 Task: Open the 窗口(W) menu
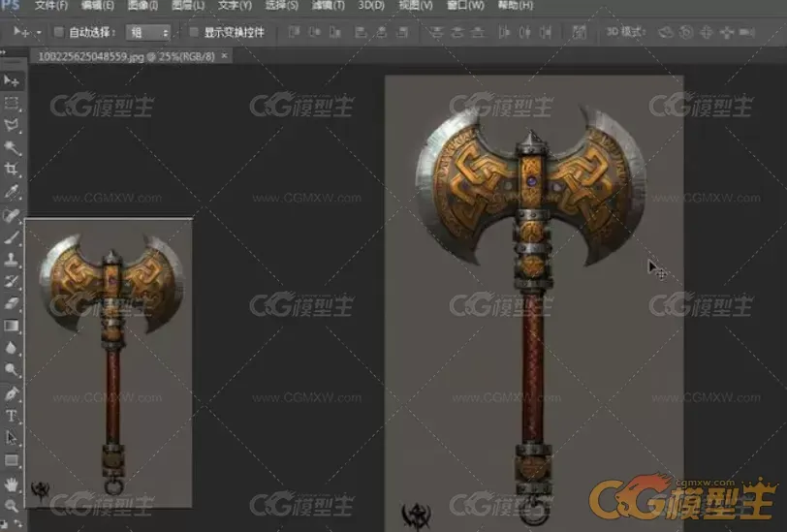[x=465, y=6]
